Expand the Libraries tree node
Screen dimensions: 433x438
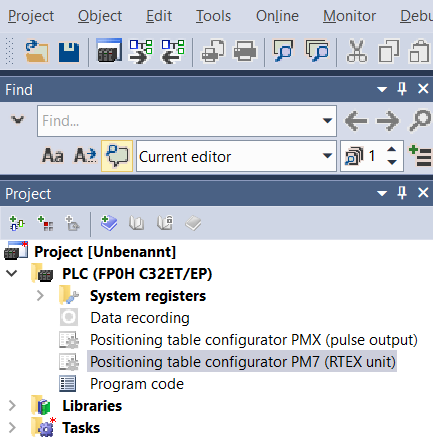point(12,406)
